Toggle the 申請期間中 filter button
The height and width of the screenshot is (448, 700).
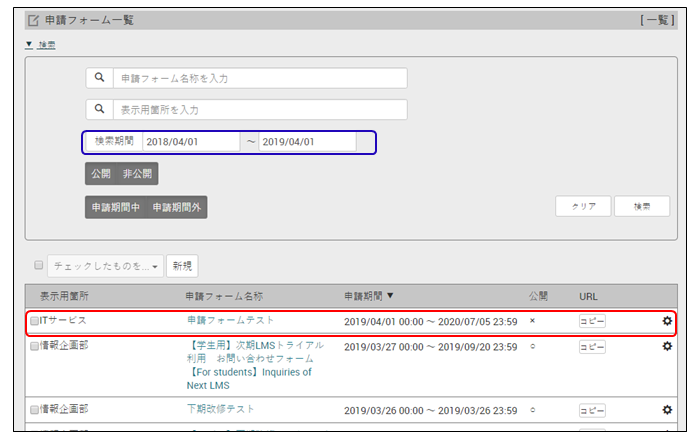click(x=116, y=207)
